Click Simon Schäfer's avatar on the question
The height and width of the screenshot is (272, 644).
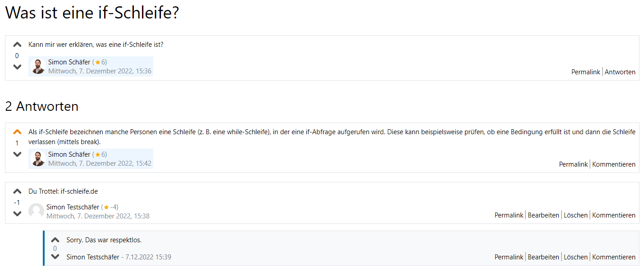[38, 67]
